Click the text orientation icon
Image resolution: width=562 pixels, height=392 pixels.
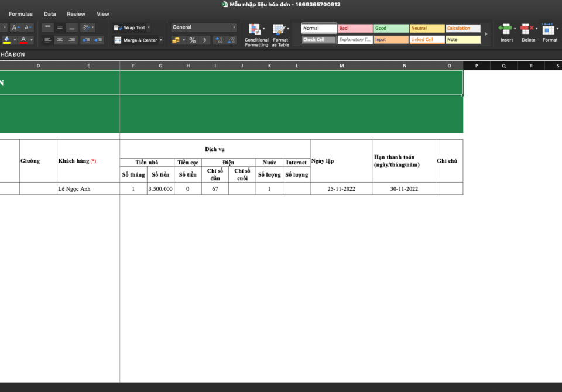(85, 27)
